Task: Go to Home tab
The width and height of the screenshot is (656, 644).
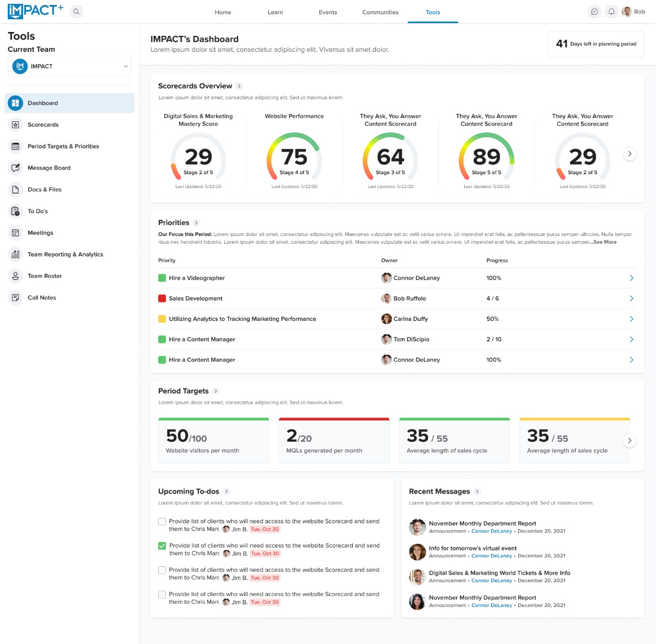Action: [x=223, y=12]
